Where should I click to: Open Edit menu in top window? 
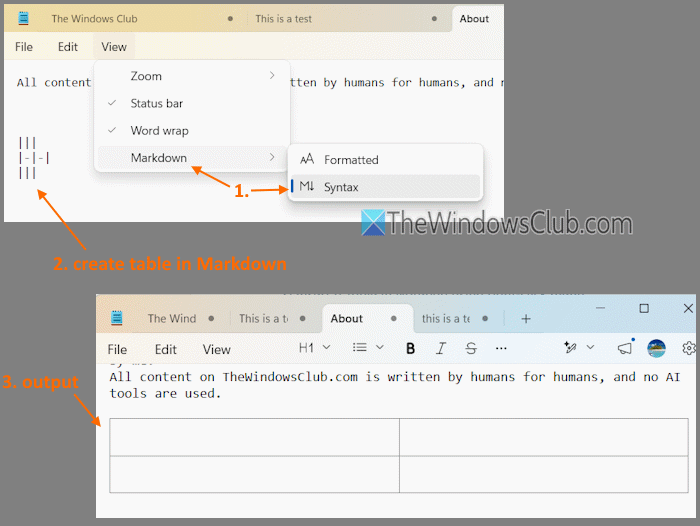(x=68, y=47)
